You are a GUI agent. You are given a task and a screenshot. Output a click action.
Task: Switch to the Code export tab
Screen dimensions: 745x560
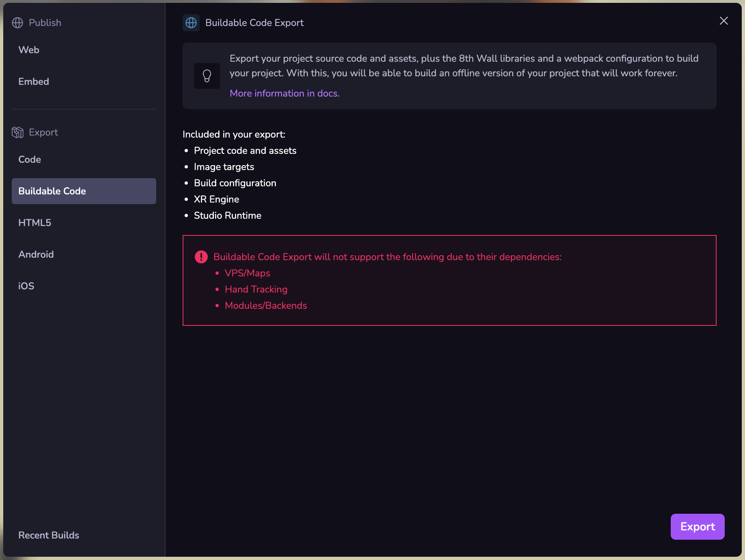pos(30,159)
